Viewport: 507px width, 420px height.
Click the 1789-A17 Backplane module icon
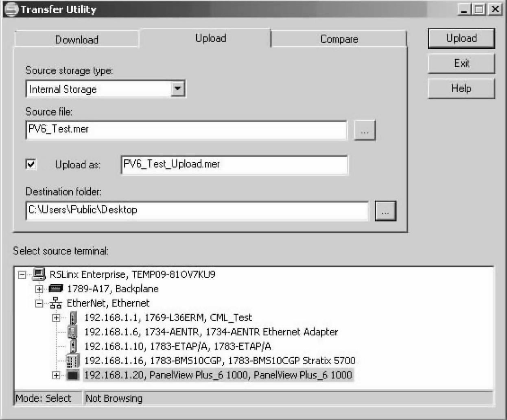[x=56, y=289]
